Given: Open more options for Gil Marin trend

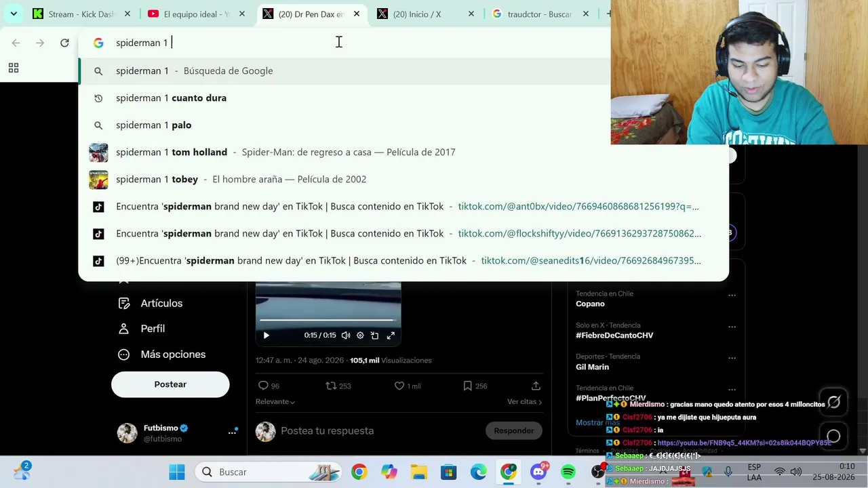Looking at the screenshot, I should pyautogui.click(x=732, y=359).
